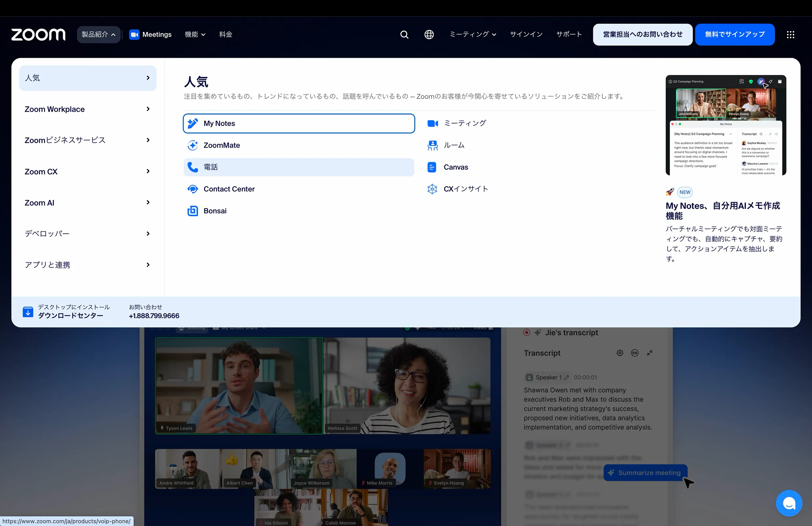The height and width of the screenshot is (526, 812).
Task: Click the 料金 pricing link
Action: pos(226,35)
